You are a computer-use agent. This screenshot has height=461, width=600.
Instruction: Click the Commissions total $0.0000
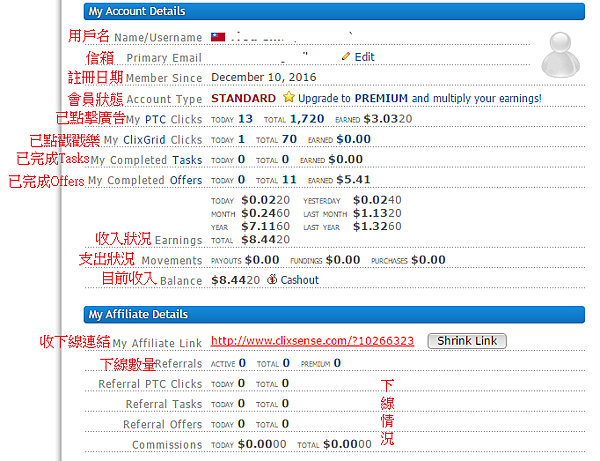tap(347, 444)
